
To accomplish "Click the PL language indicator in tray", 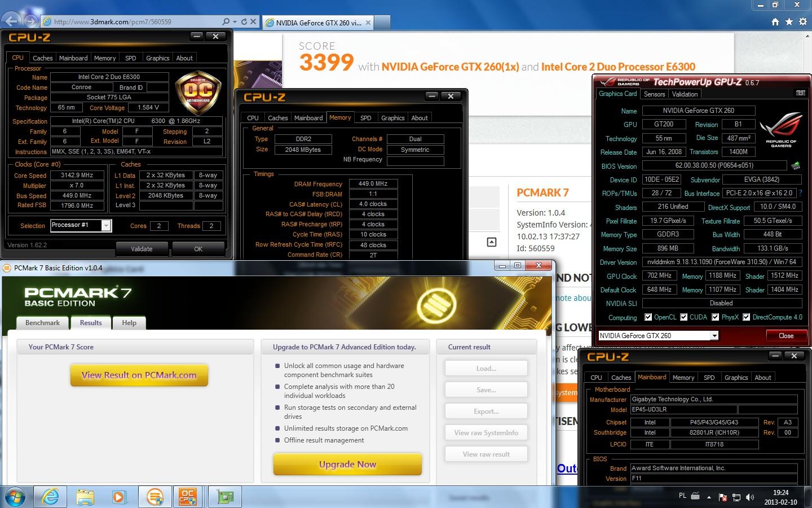I will click(x=682, y=496).
